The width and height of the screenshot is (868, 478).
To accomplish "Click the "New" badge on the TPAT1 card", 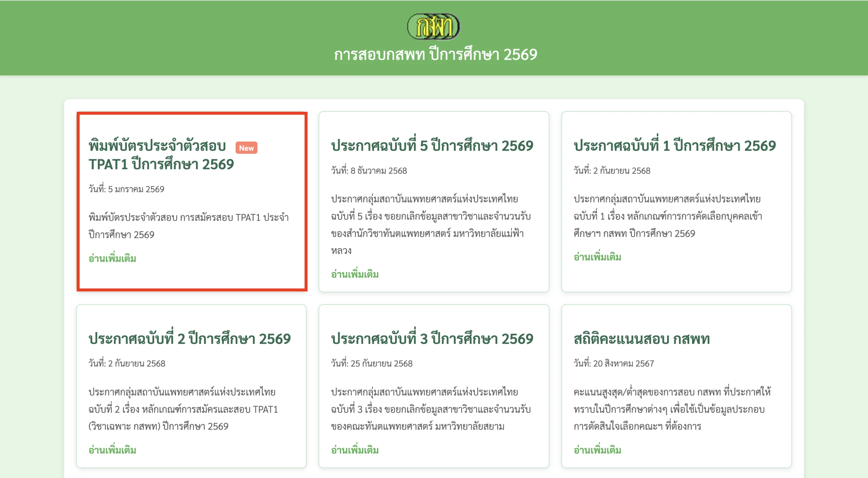I will click(247, 148).
